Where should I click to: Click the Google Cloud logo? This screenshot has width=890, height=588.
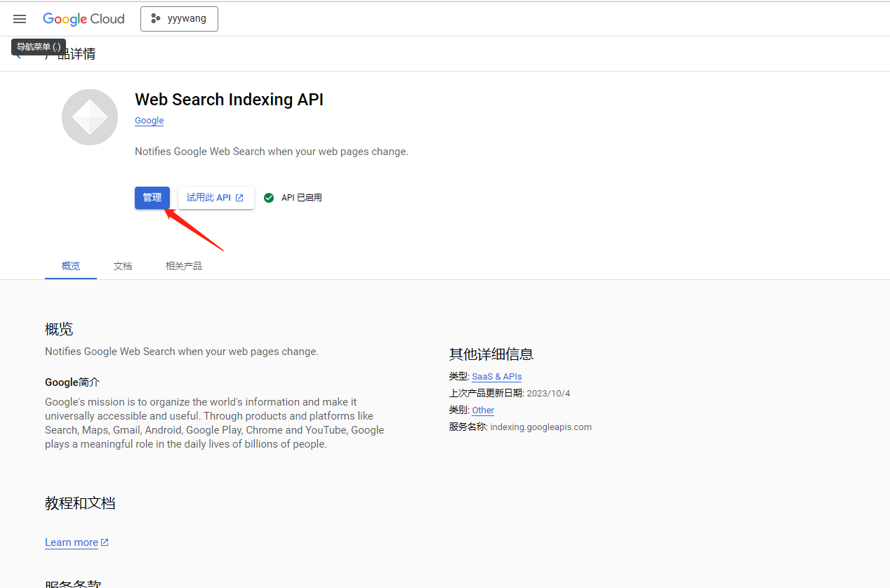[84, 19]
